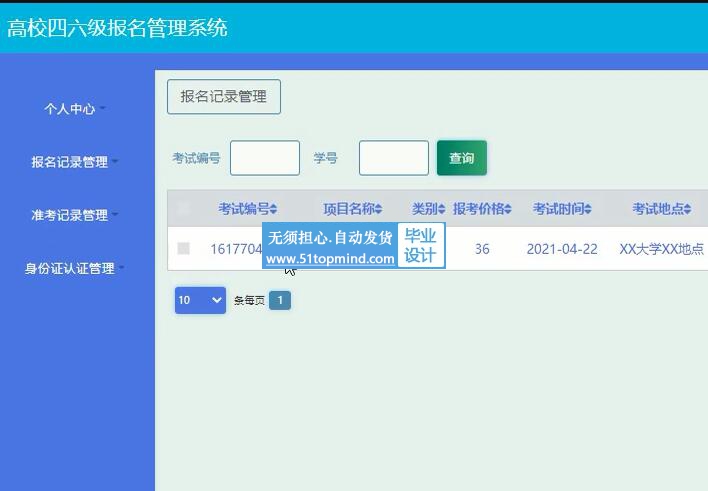
Task: Click the date 2021-04-22 cell
Action: coord(562,249)
